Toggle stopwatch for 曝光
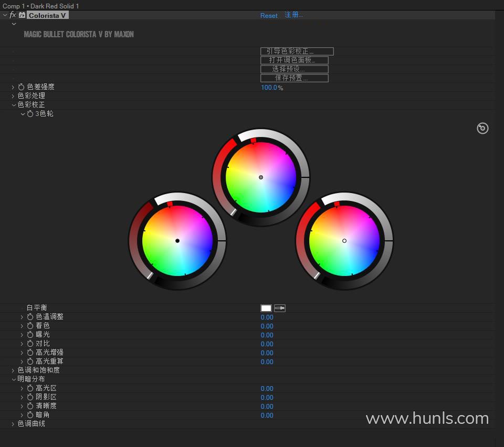 pyautogui.click(x=30, y=335)
